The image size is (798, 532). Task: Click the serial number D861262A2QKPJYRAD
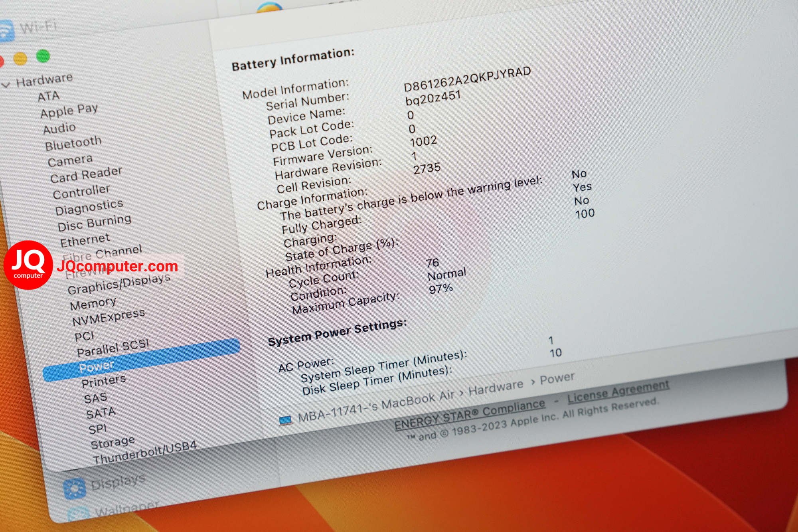click(x=467, y=79)
